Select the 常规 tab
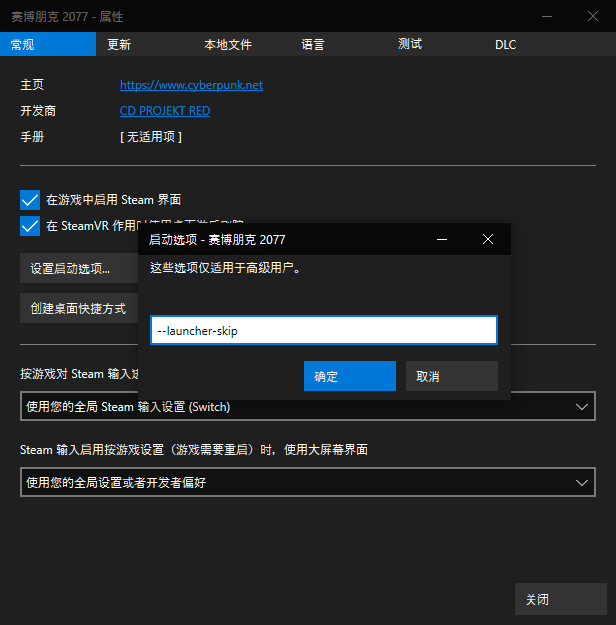The width and height of the screenshot is (616, 625). click(x=24, y=45)
